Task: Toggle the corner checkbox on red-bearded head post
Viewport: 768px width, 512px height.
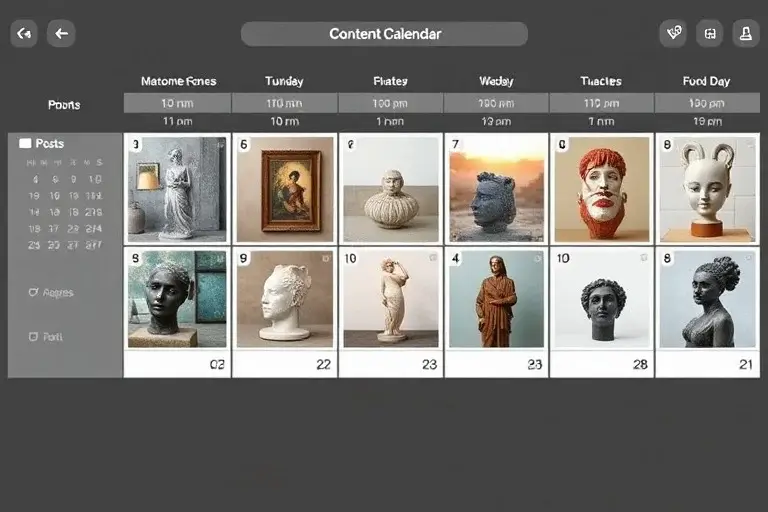Action: coord(644,144)
